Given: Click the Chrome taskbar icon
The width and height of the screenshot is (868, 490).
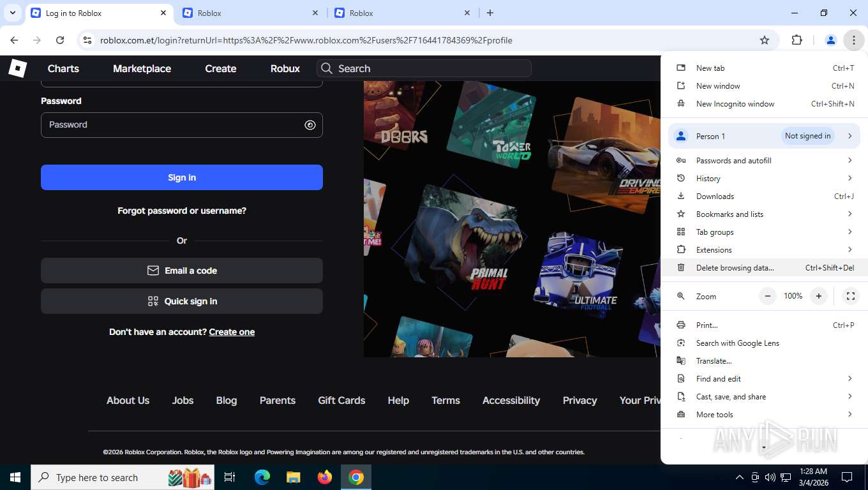Looking at the screenshot, I should [356, 477].
